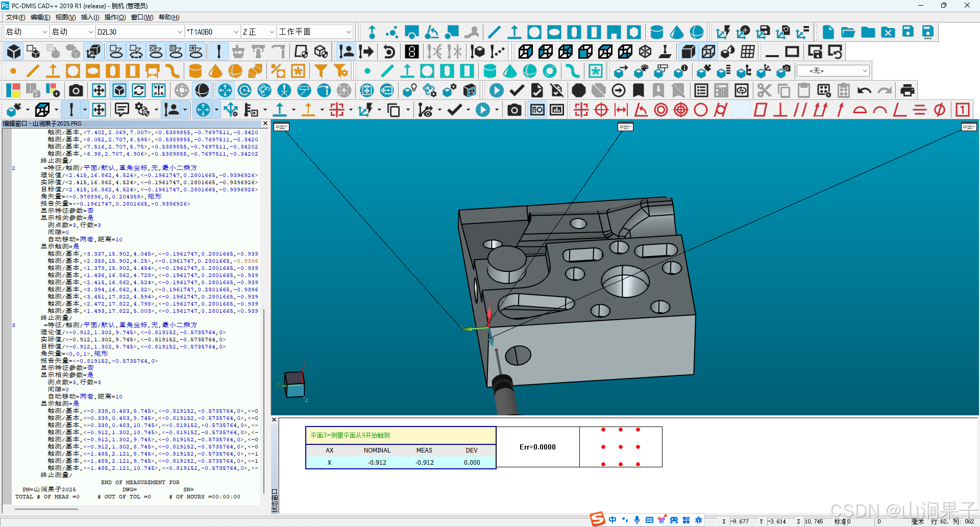Click the red concentricity double-circle icon

point(661,110)
